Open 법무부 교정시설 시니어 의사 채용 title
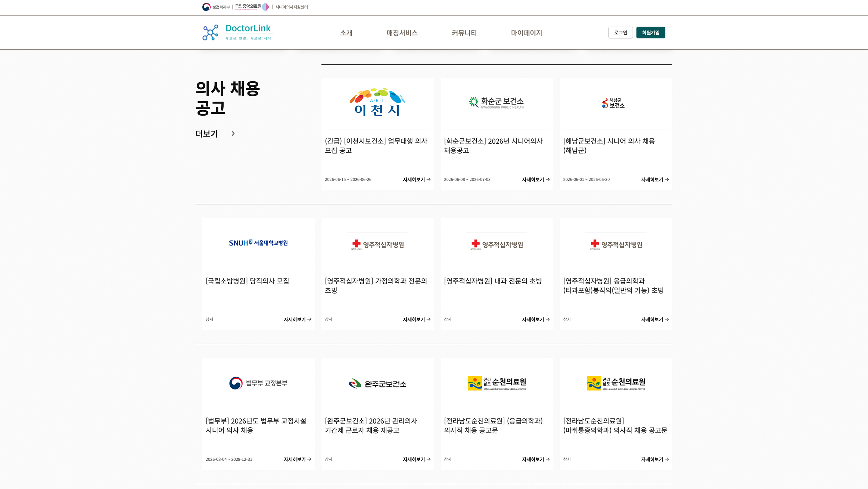The height and width of the screenshot is (489, 868). pyautogui.click(x=256, y=425)
